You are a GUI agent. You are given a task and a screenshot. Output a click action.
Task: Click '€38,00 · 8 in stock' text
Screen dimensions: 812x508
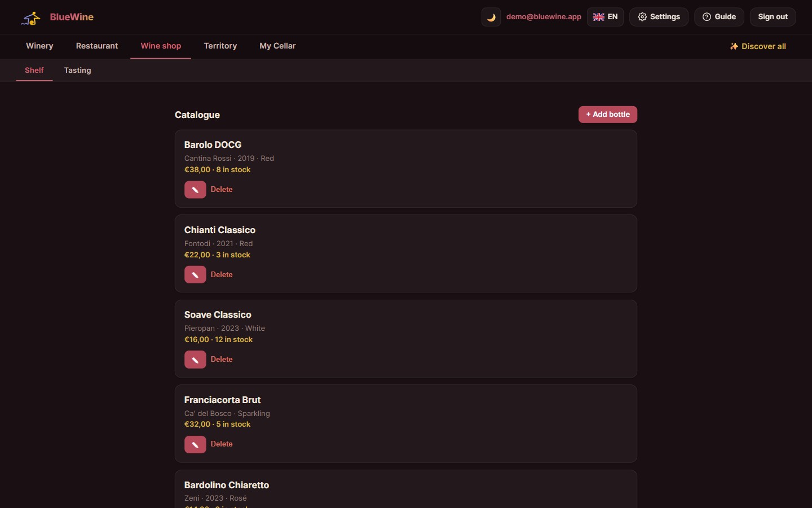pos(217,170)
